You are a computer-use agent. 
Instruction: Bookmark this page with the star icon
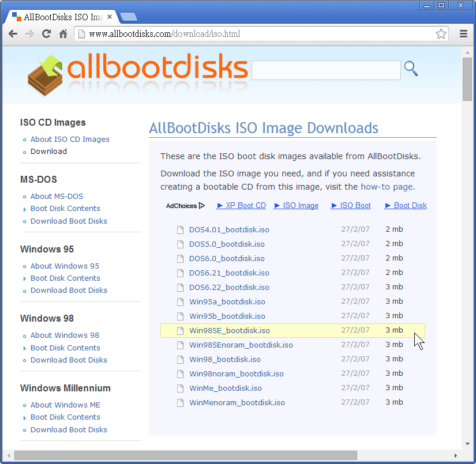coord(441,33)
